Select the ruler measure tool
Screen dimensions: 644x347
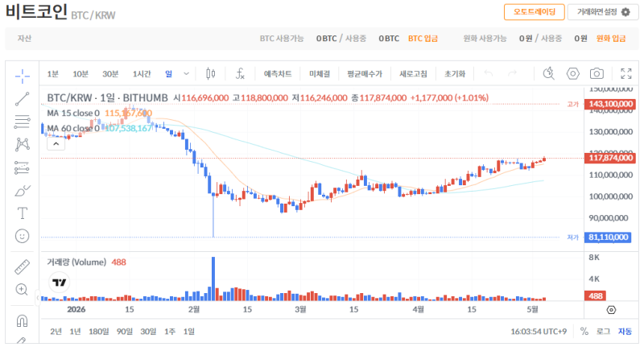pos(23,267)
